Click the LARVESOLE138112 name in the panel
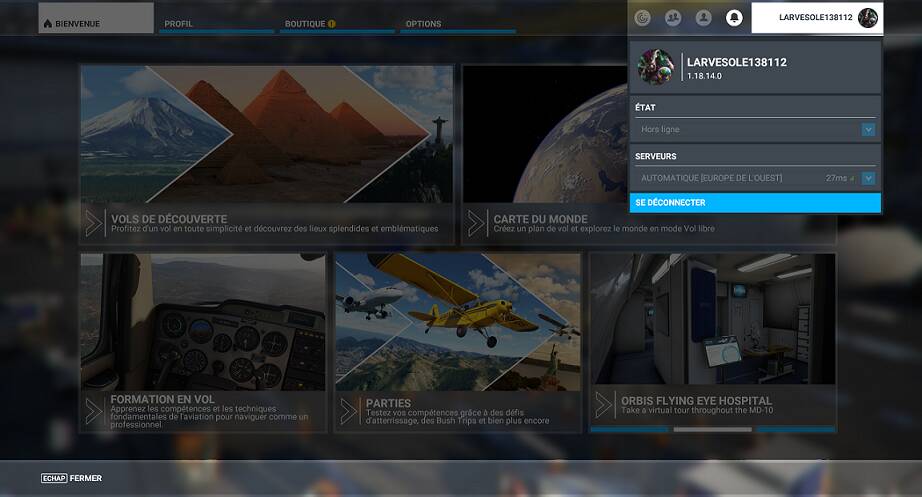This screenshot has width=922, height=497. pyautogui.click(x=737, y=62)
